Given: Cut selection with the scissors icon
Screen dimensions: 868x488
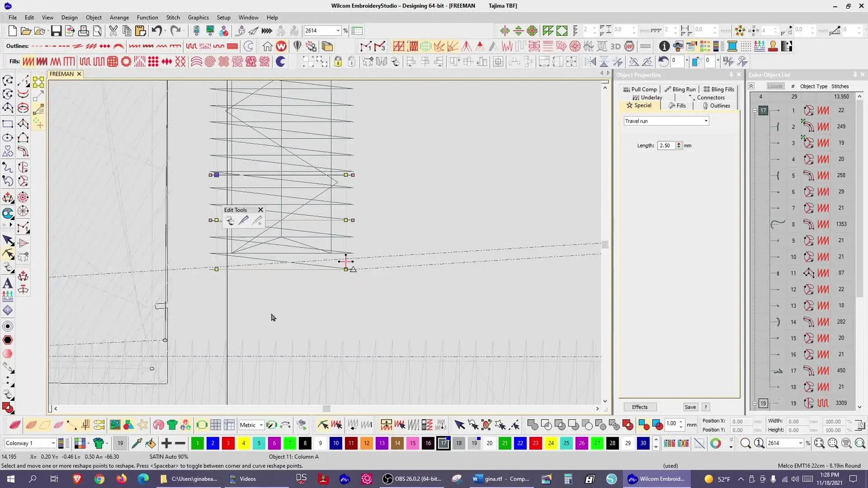Looking at the screenshot, I should click(x=113, y=31).
